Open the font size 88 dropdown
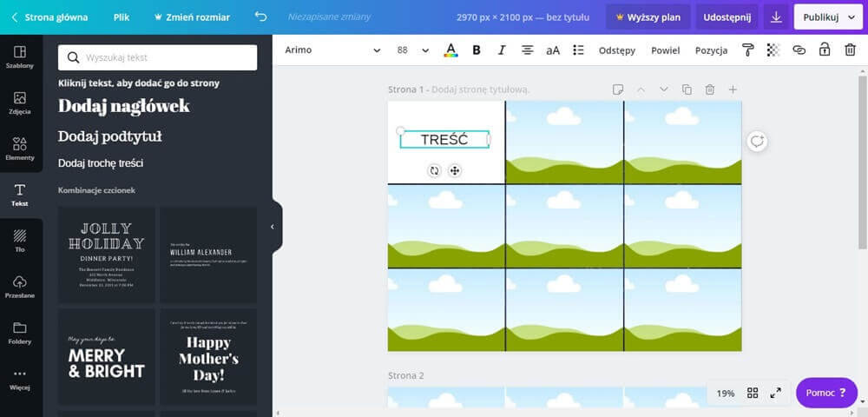The image size is (868, 417). 425,50
